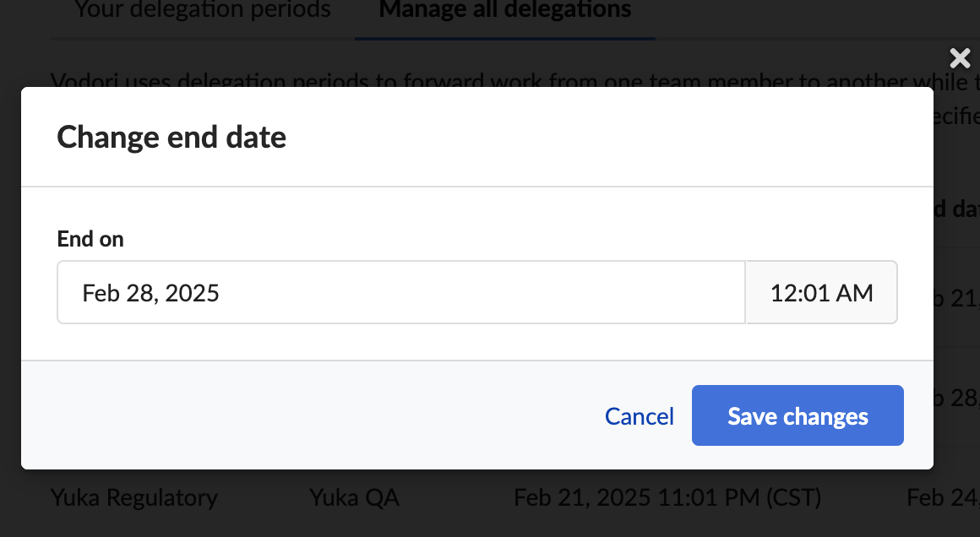This screenshot has height=537, width=980.
Task: Click the Change end date heading
Action: pos(171,137)
